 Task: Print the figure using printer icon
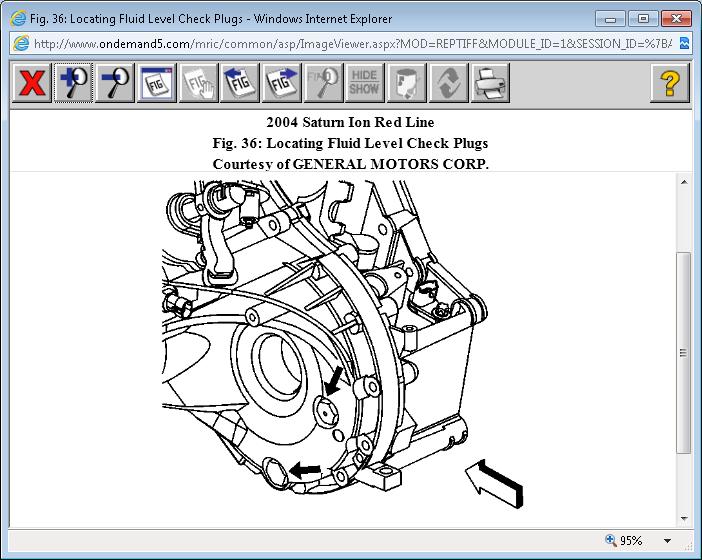pyautogui.click(x=490, y=83)
